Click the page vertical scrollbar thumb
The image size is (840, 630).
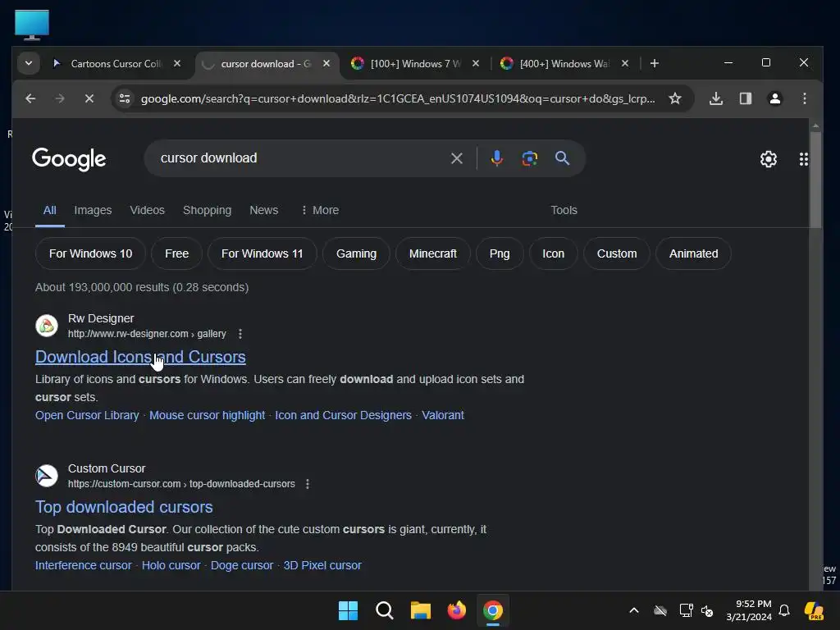pos(815,180)
